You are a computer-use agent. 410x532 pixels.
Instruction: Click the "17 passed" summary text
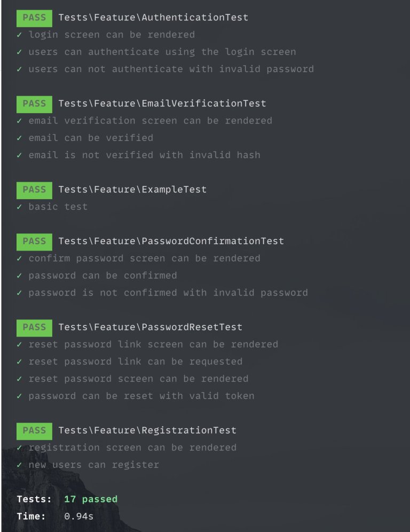point(90,499)
